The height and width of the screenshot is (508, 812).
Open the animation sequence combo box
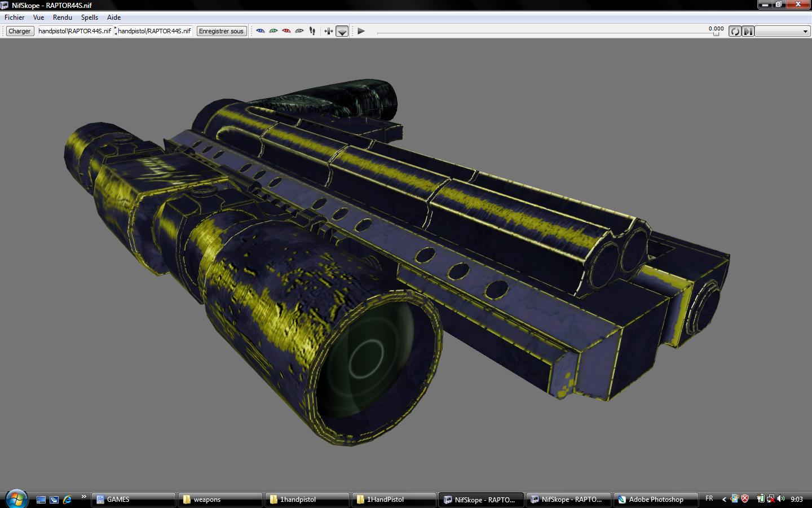coord(783,31)
